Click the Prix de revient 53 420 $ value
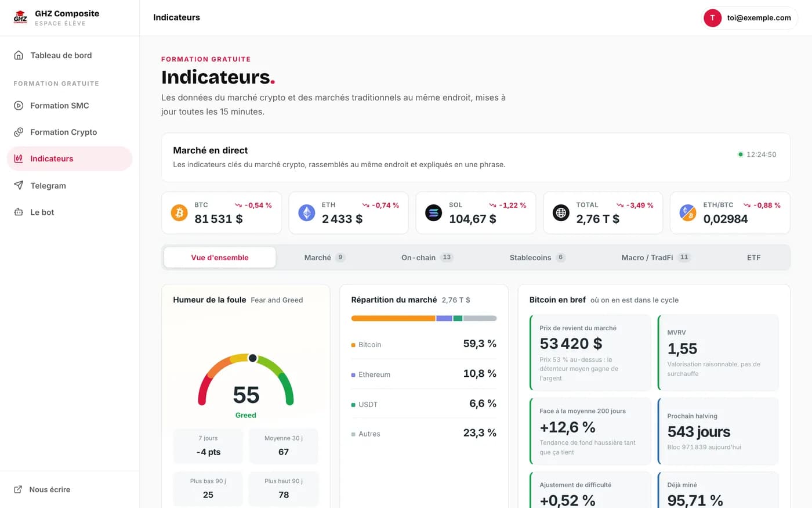 (x=571, y=344)
